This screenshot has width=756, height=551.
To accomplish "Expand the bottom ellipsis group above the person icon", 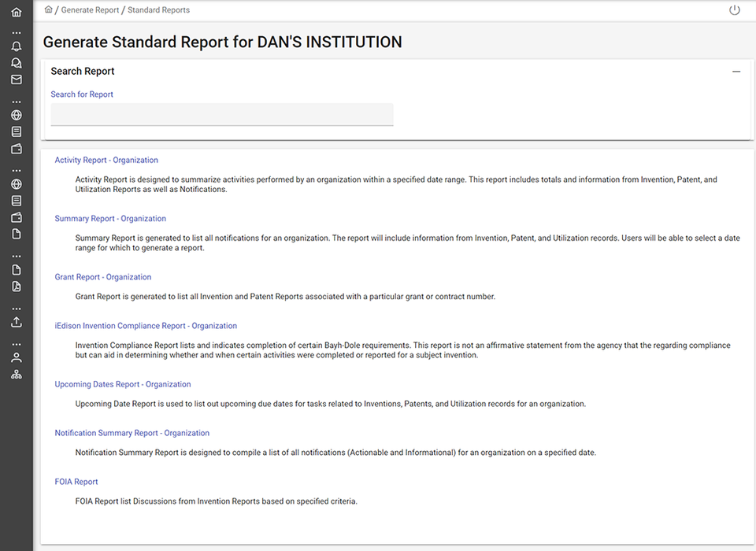I will (16, 343).
